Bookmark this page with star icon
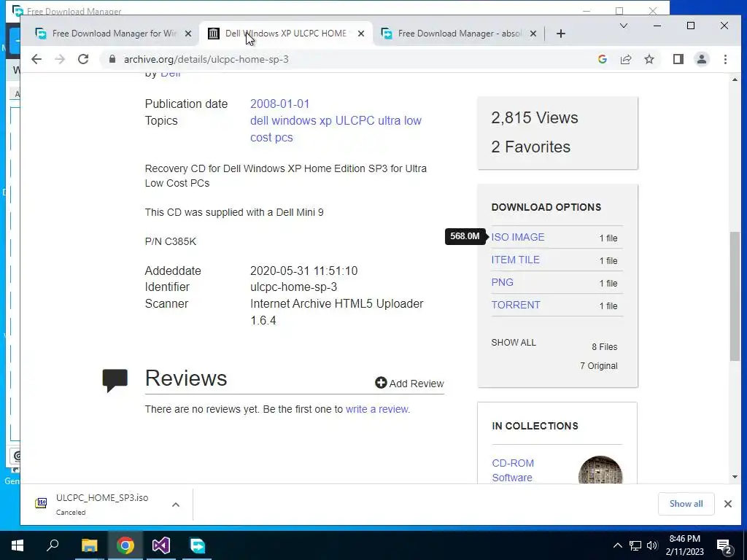 pyautogui.click(x=649, y=59)
